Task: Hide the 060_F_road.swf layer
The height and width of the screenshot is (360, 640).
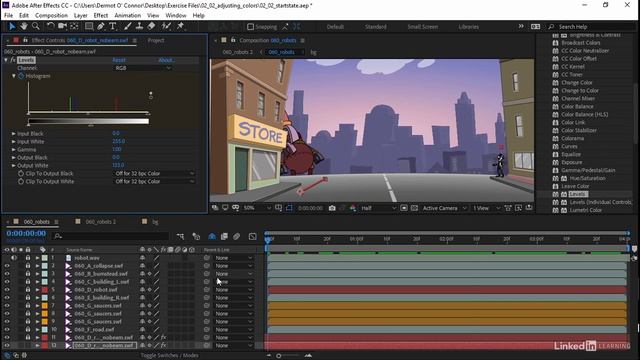Action: 7,329
